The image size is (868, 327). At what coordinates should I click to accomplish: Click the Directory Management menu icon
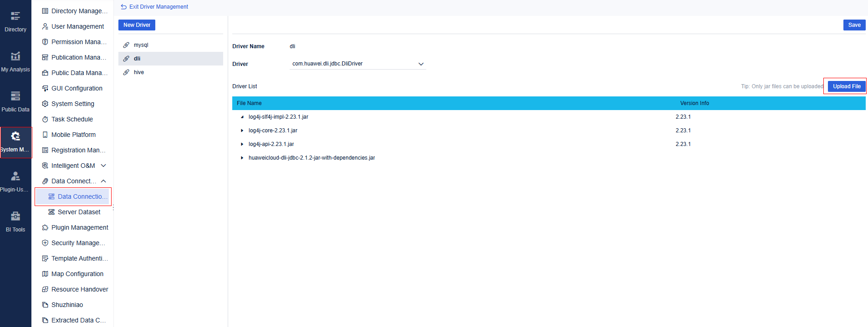45,11
